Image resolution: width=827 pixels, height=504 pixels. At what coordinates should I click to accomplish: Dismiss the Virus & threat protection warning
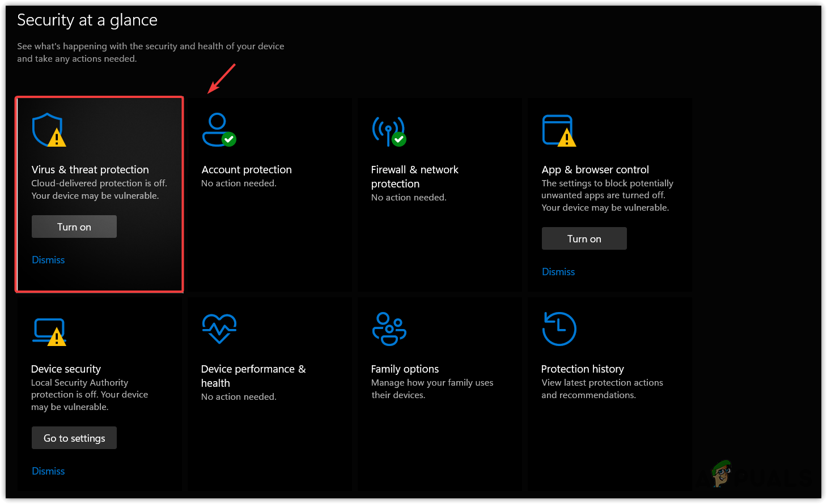[x=48, y=260]
